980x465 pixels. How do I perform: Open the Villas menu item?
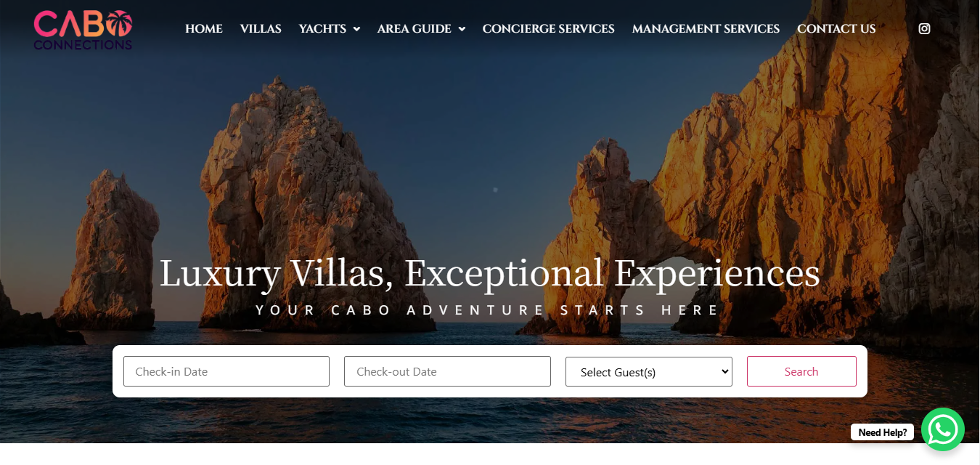(261, 29)
